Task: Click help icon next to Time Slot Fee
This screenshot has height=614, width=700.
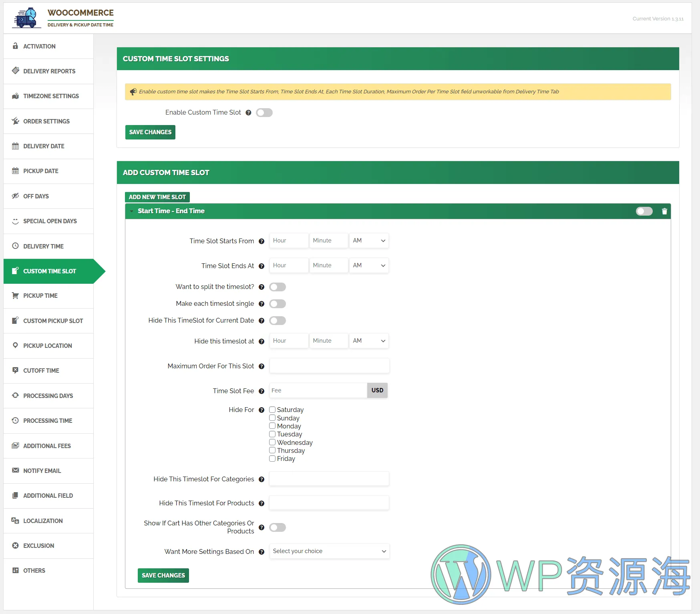Action: (x=261, y=391)
